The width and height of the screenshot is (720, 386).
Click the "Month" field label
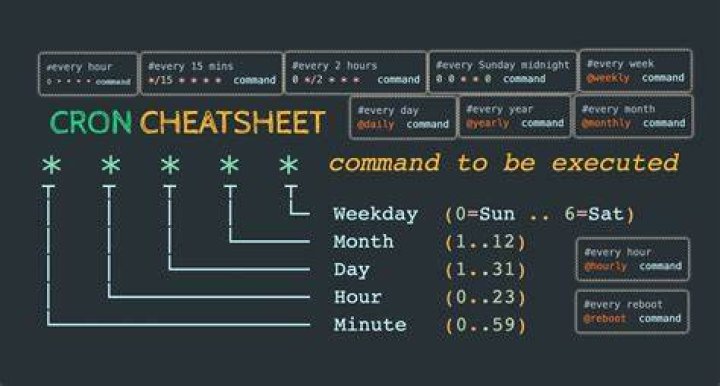363,242
